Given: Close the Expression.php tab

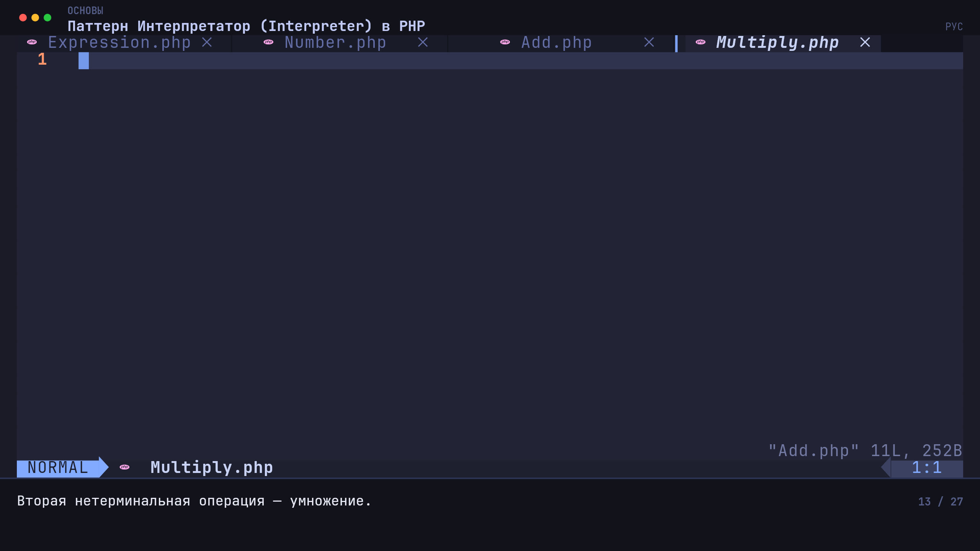Looking at the screenshot, I should 207,42.
